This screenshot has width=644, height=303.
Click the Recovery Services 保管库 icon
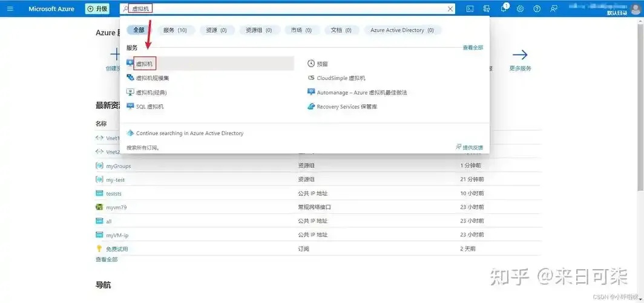[311, 107]
